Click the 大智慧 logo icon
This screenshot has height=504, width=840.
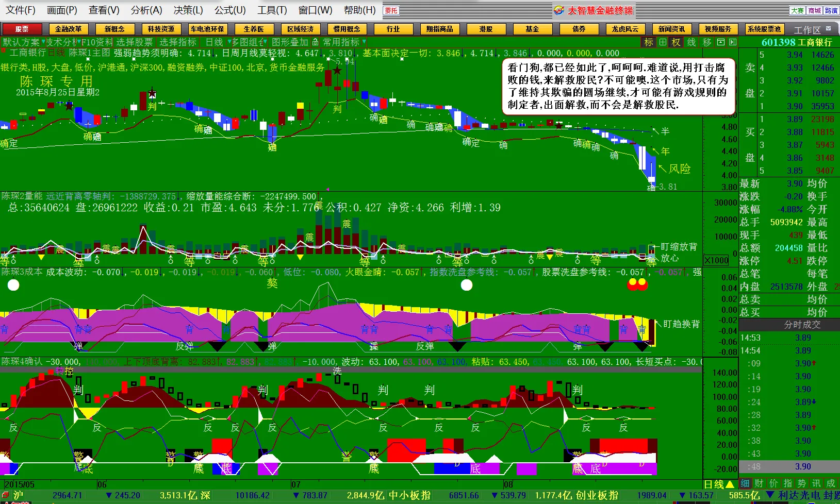tap(559, 10)
